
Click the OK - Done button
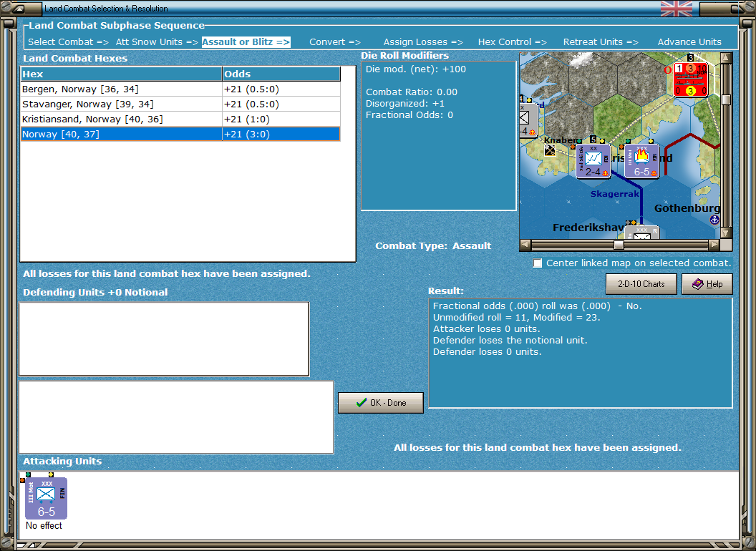click(381, 403)
